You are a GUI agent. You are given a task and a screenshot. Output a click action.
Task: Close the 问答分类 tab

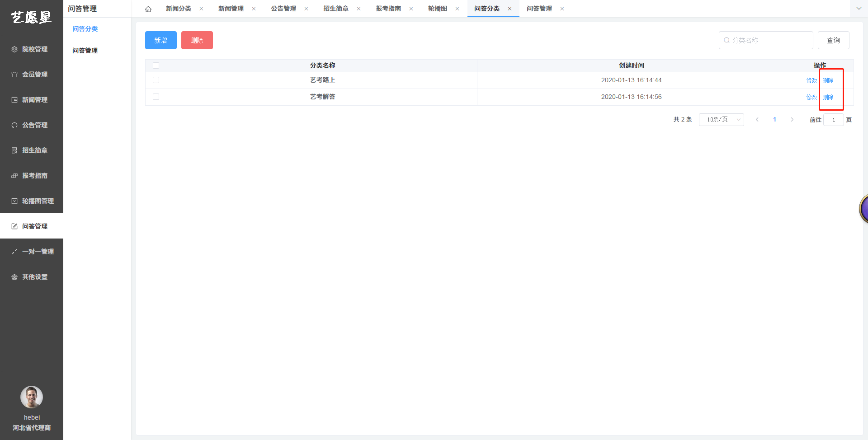(509, 9)
